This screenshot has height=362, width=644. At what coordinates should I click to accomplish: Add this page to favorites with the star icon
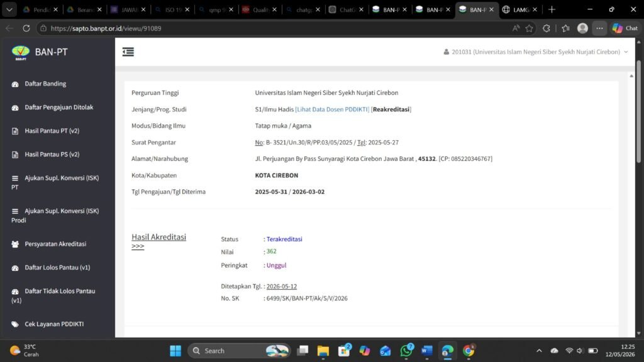pos(530,28)
